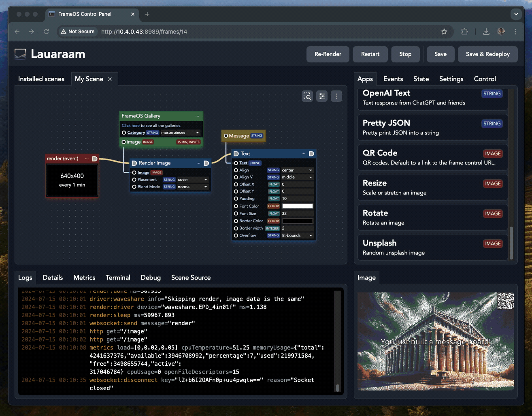Expand the Category masterpieces dropdown

(x=180, y=132)
